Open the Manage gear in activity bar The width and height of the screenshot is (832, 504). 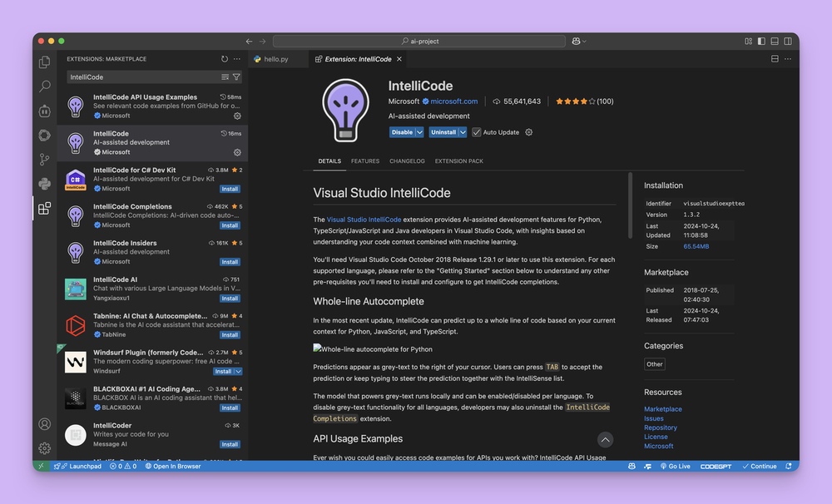click(45, 448)
